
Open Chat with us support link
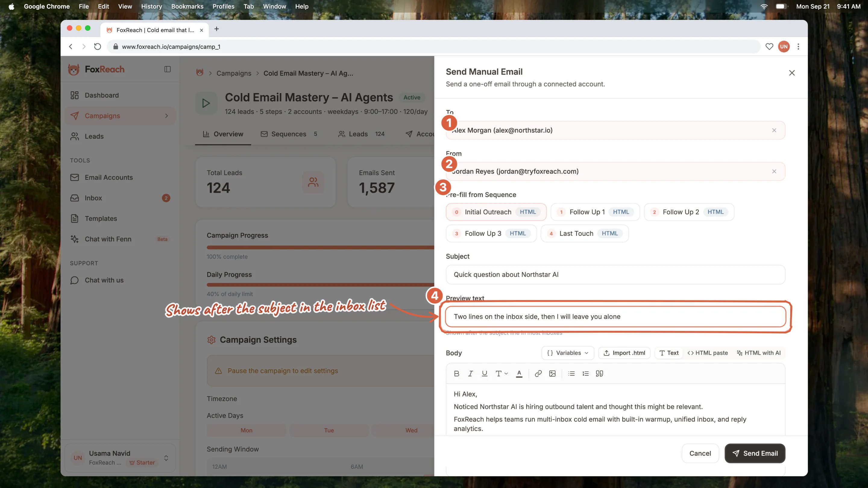click(120, 280)
